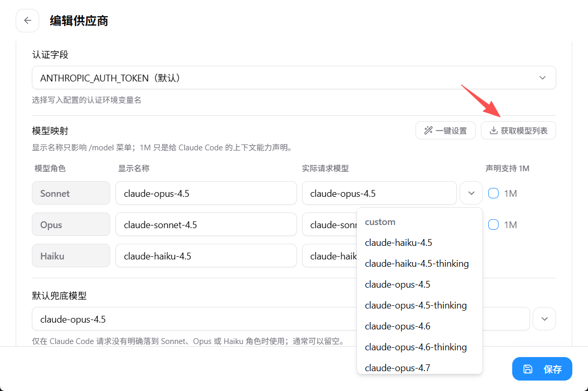Open the 默认兜底模型 dropdown chevron
Viewport: 588px width, 391px height.
point(544,319)
